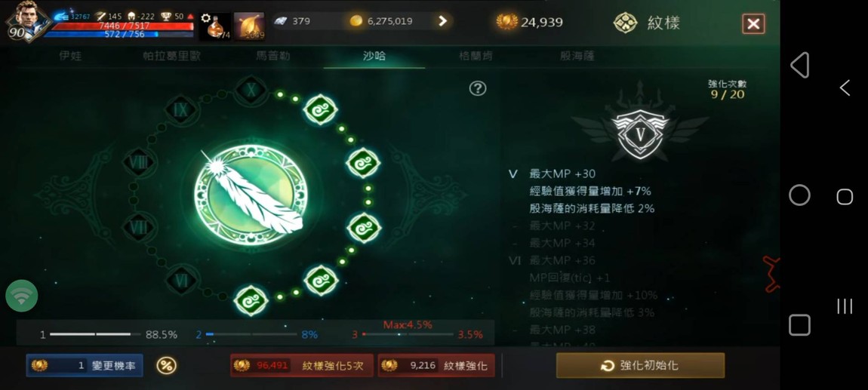
Task: Click the 88.5% probability bar
Action: [108, 335]
